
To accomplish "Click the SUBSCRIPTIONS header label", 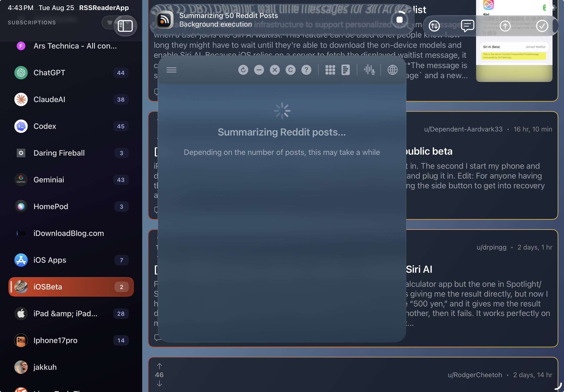I will [x=32, y=23].
